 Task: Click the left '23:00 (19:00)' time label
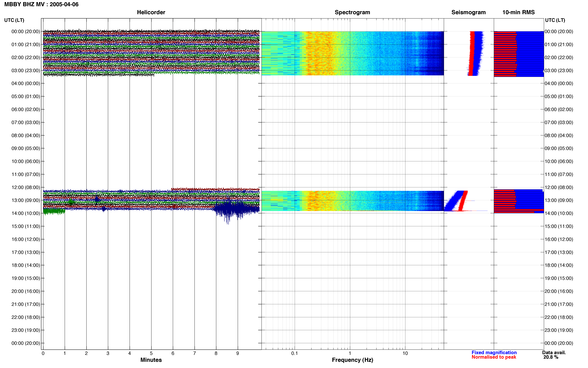[26, 330]
